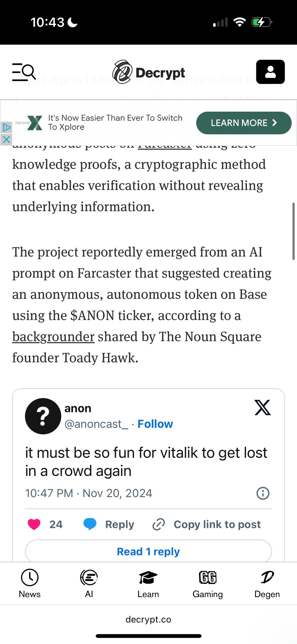Open the AI section icon
Screen dimensions: 297x644
[x=89, y=577]
